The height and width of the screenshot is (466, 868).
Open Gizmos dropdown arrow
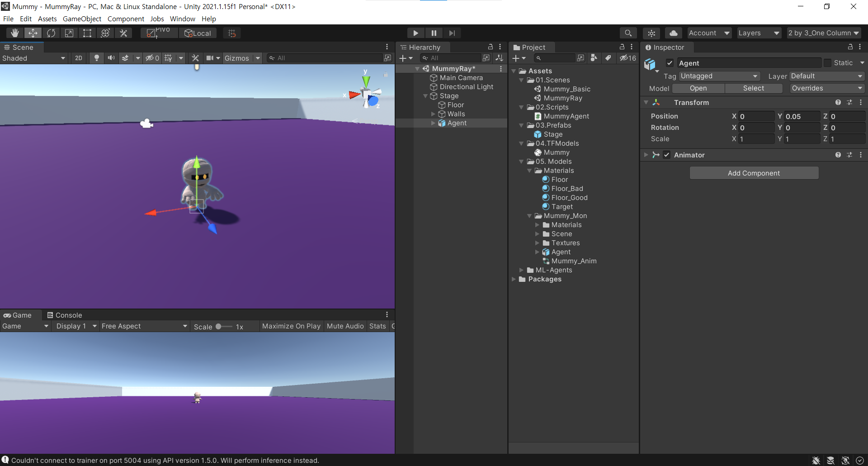point(258,58)
